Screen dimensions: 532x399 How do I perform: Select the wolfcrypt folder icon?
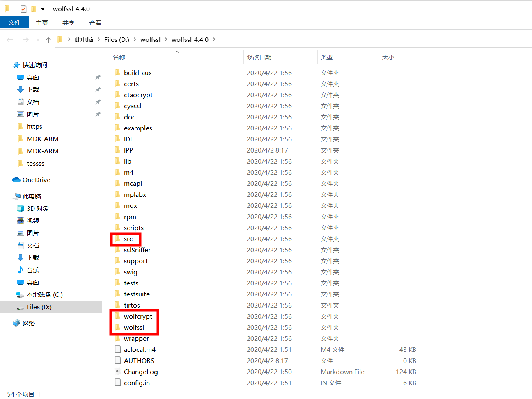click(x=117, y=316)
